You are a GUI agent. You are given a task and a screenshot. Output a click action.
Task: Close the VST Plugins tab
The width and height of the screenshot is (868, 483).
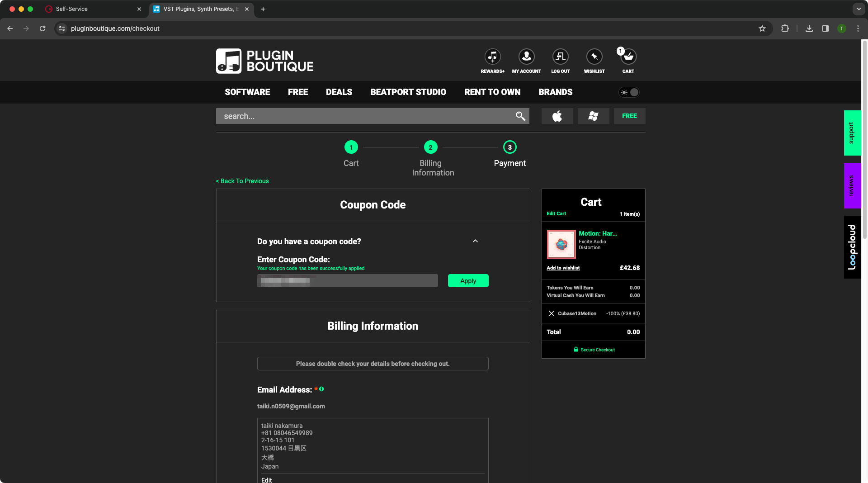tap(247, 9)
